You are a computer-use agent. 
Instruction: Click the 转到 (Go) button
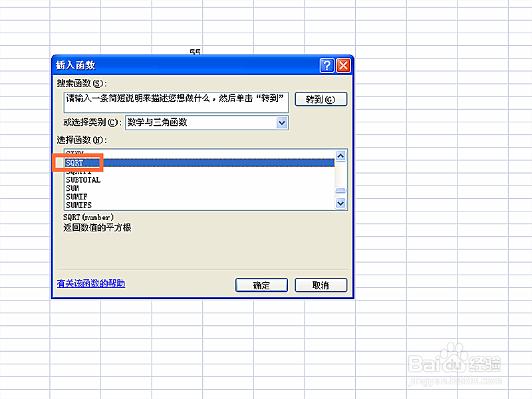(x=321, y=99)
